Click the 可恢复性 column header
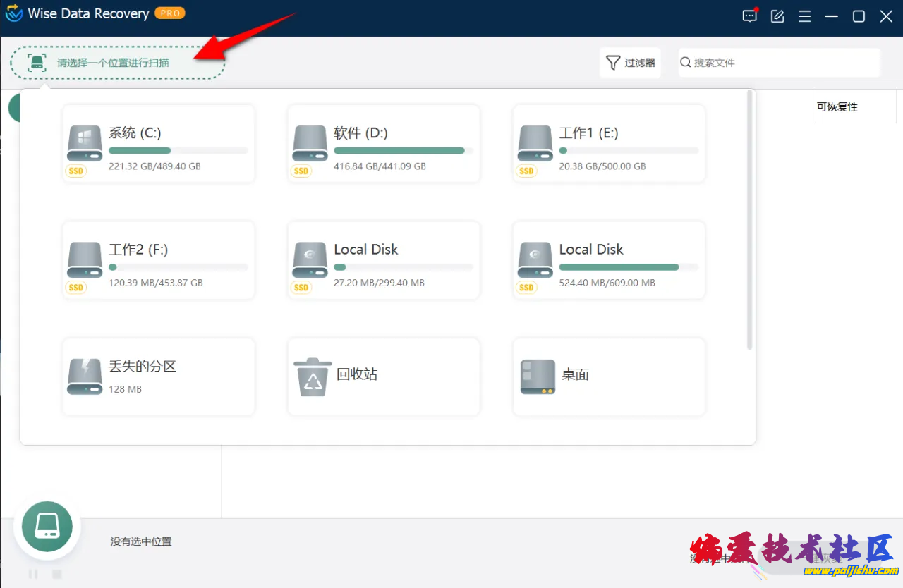This screenshot has width=903, height=588. [837, 107]
